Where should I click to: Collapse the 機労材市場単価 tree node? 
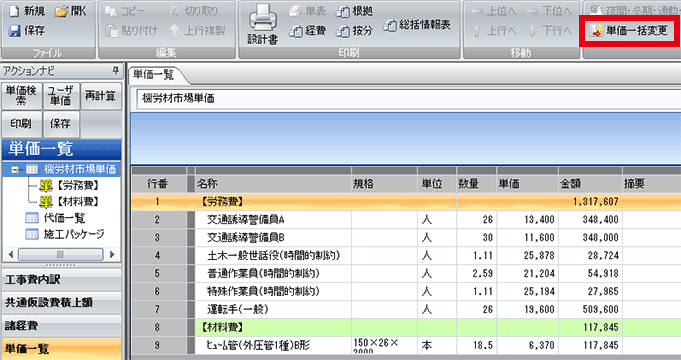15,169
